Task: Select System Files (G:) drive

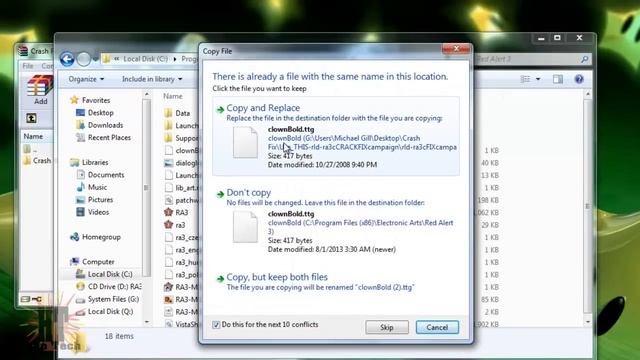Action: pos(113,299)
